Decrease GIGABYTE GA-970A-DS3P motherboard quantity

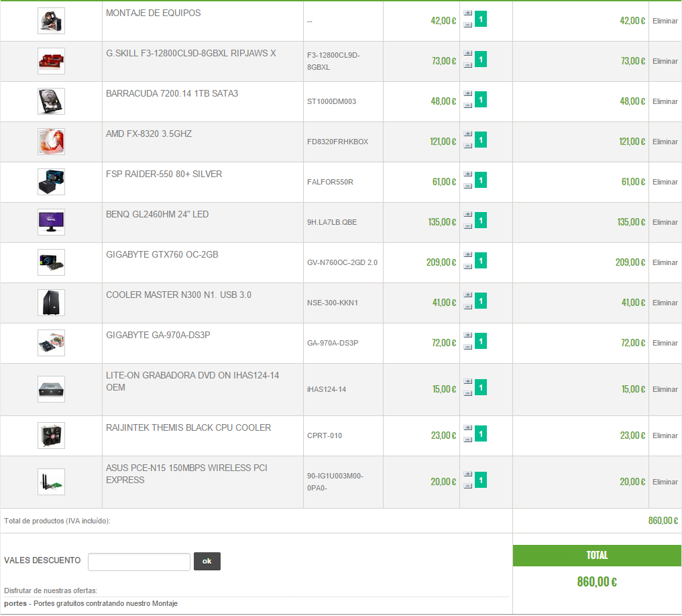[467, 347]
